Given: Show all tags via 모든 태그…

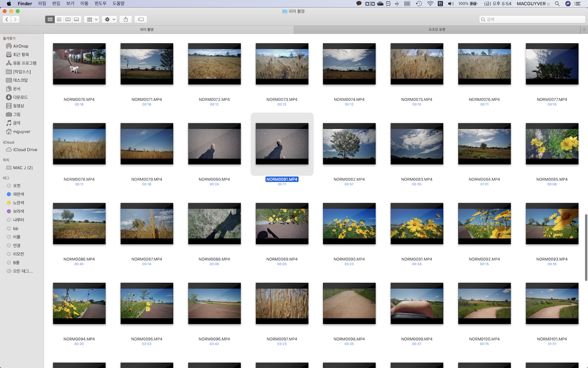Looking at the screenshot, I should pyautogui.click(x=23, y=271).
